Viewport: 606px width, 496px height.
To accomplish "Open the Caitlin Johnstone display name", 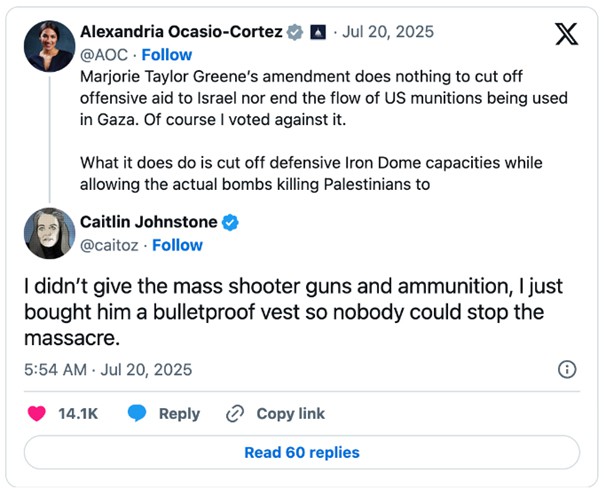I will 149,222.
